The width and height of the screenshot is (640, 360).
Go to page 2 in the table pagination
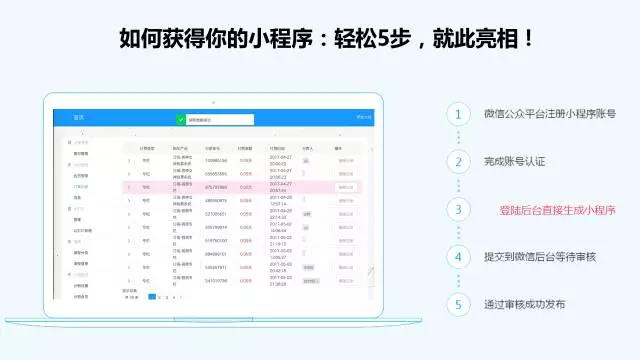160,298
